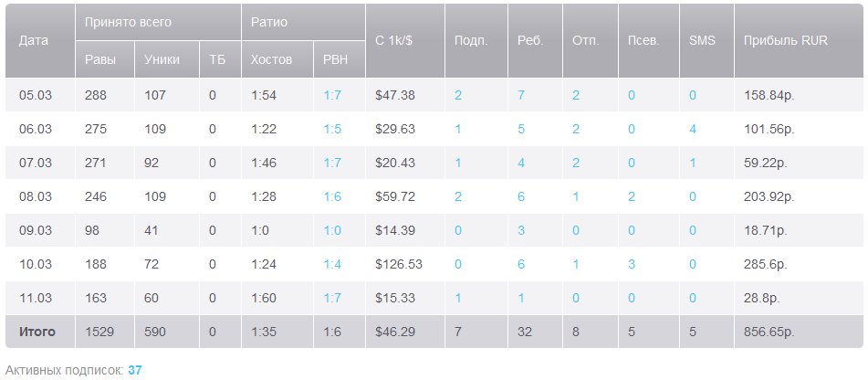Click the SMS value 1 for 07.03
The image size is (868, 380).
click(694, 163)
